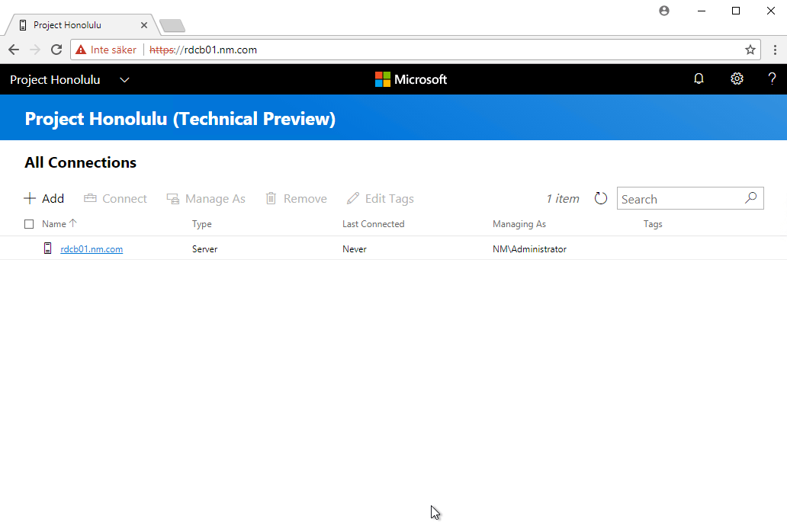Open the Chrome browser menu
Screen dimensions: 787x532
[x=776, y=49]
